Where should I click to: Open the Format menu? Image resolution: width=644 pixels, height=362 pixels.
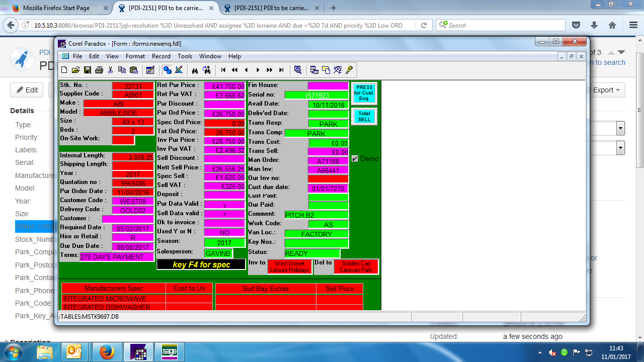point(135,56)
